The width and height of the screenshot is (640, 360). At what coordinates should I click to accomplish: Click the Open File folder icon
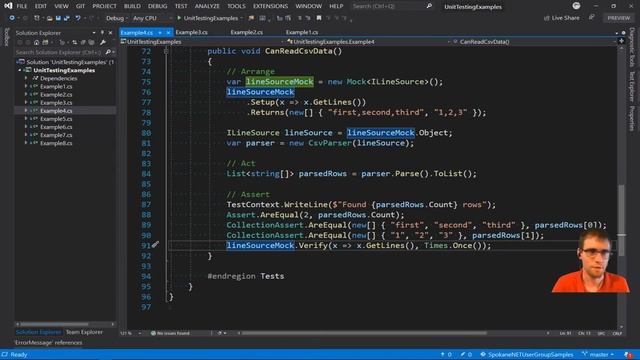tap(49, 18)
